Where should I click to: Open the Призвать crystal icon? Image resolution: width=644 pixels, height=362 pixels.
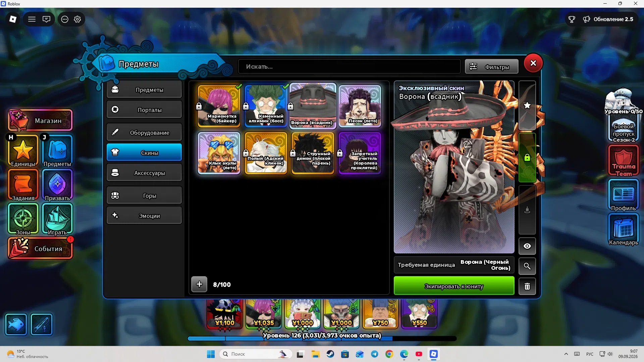(57, 185)
